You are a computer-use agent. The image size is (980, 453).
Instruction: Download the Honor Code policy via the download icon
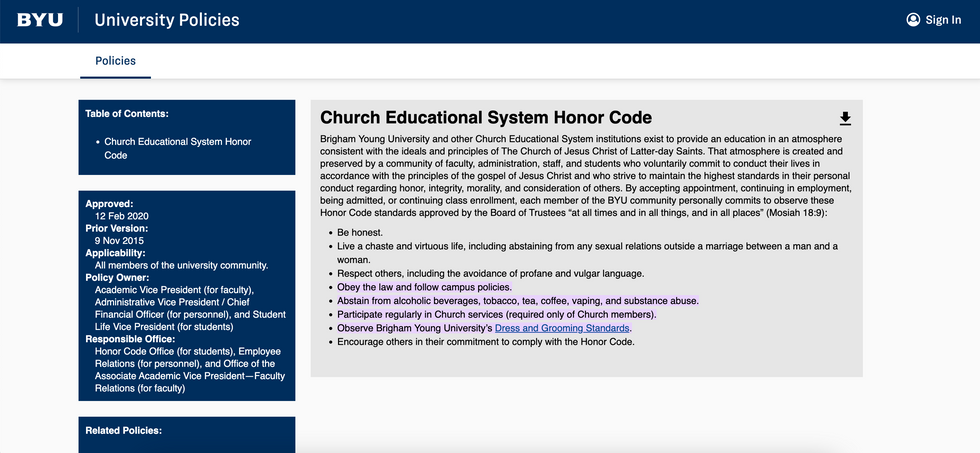click(845, 118)
